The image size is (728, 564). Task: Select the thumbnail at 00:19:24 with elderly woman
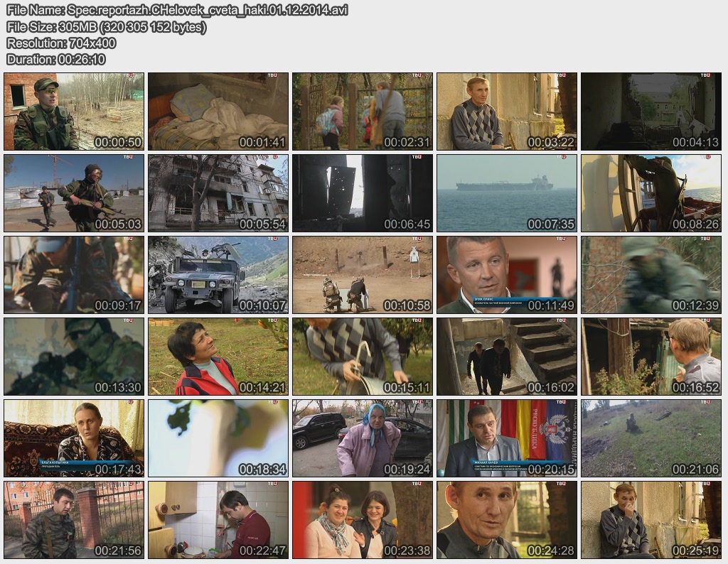click(x=363, y=438)
